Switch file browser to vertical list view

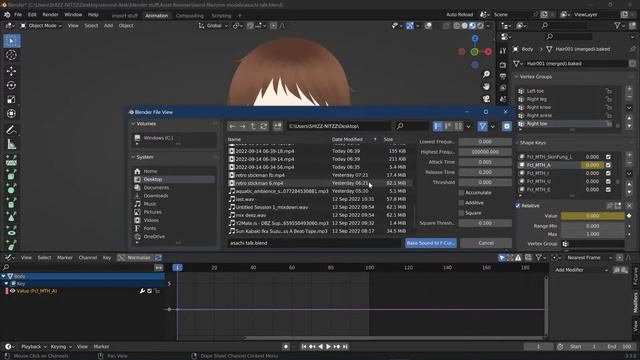(438, 126)
